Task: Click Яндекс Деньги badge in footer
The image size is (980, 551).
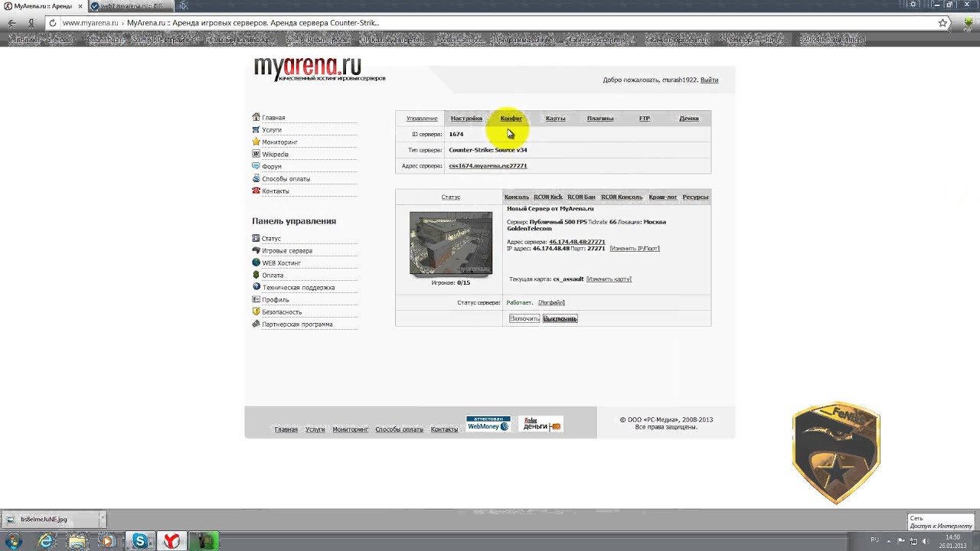Action: [541, 424]
